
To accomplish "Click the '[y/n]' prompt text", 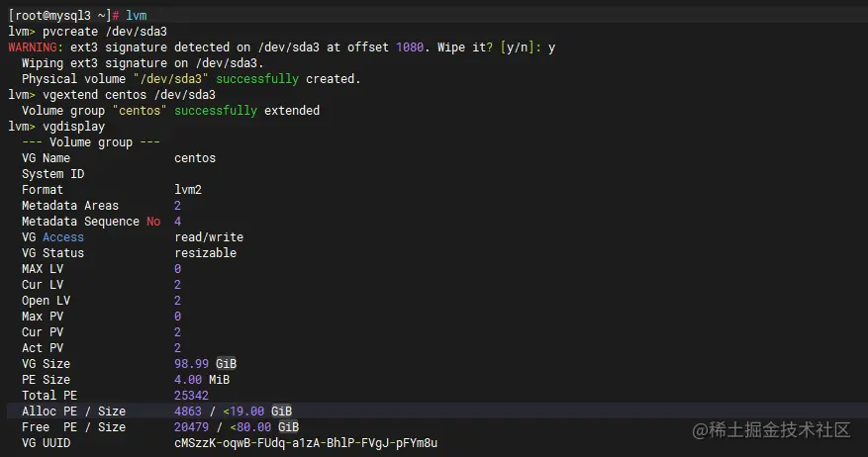I will pos(517,47).
